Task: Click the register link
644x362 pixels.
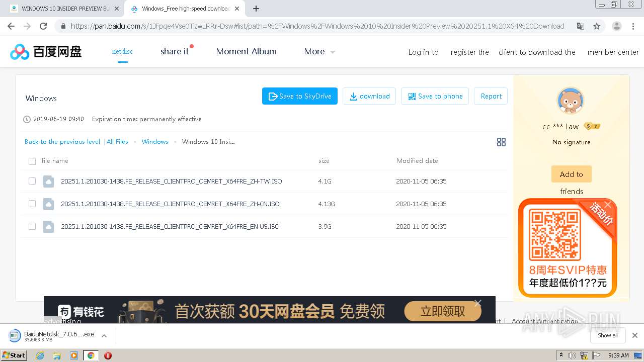Action: (x=469, y=52)
